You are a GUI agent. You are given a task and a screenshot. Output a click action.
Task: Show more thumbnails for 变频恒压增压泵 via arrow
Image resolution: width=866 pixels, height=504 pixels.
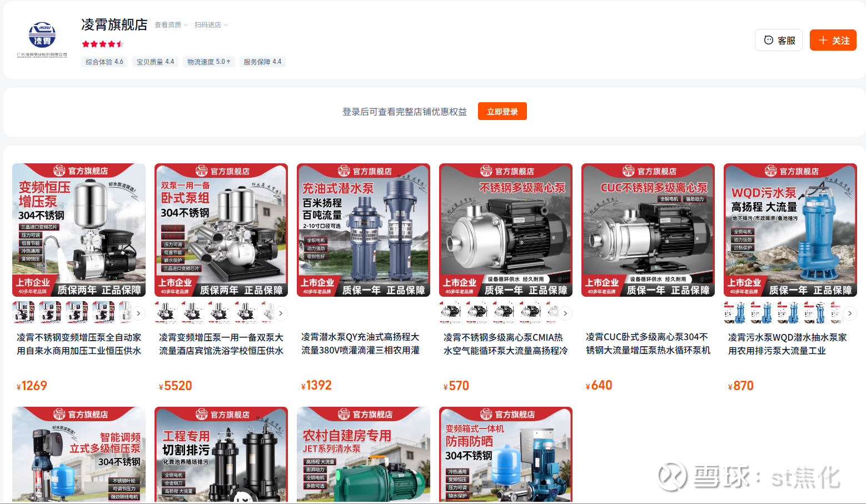click(x=138, y=313)
